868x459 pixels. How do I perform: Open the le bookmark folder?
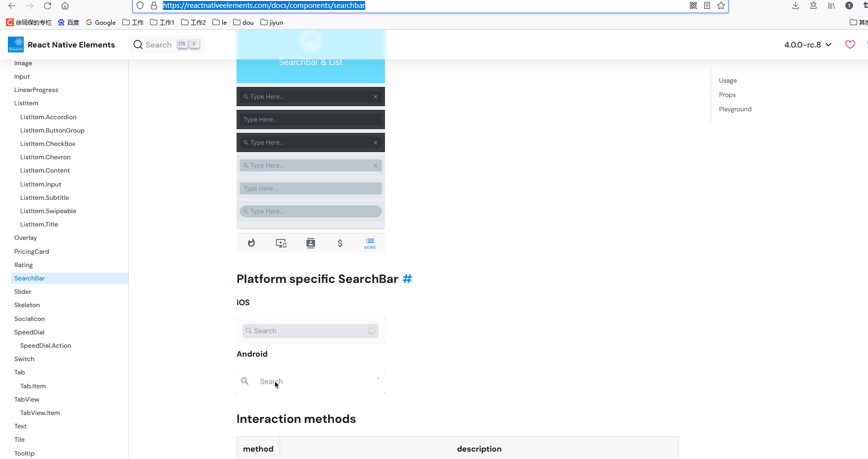(219, 22)
